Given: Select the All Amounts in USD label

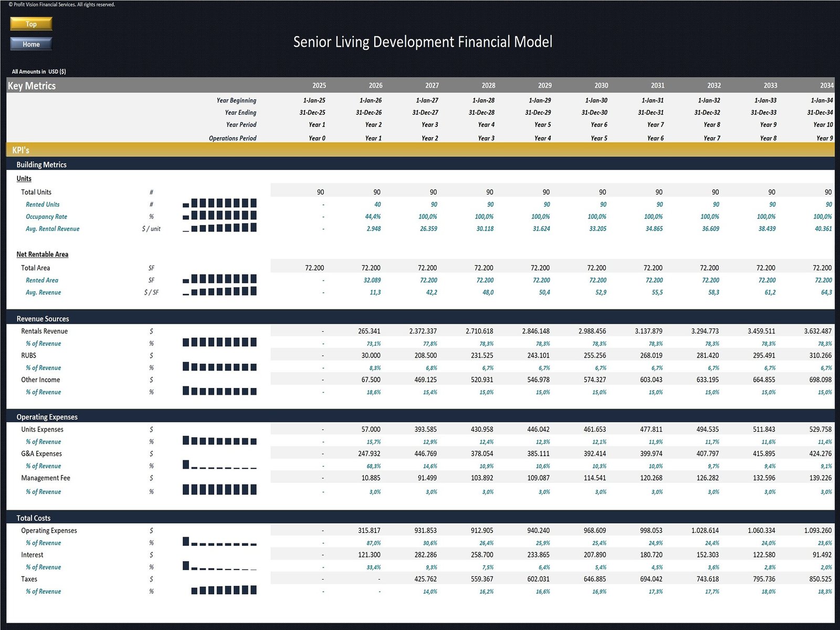Looking at the screenshot, I should pos(39,71).
